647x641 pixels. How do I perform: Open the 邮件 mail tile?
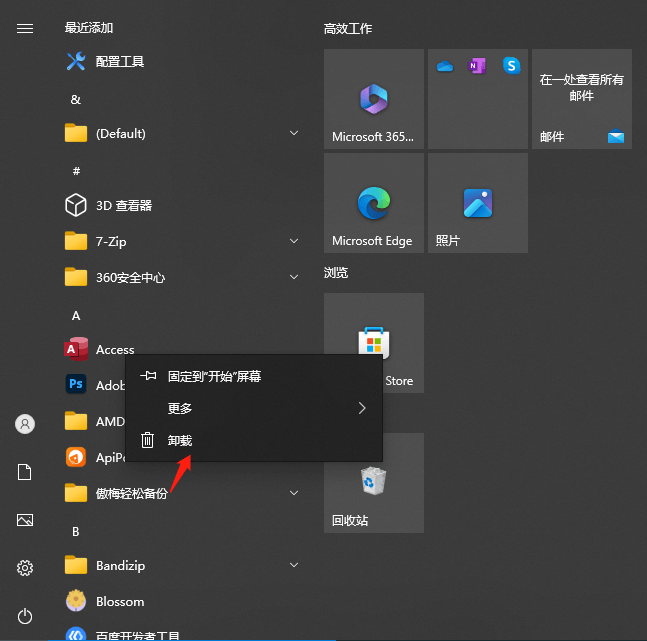click(582, 99)
